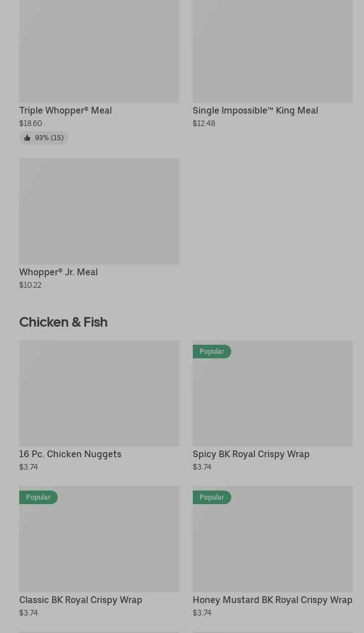Click the Popular badge on Honey Mustard Wrap
The width and height of the screenshot is (364, 633).
pyautogui.click(x=211, y=497)
